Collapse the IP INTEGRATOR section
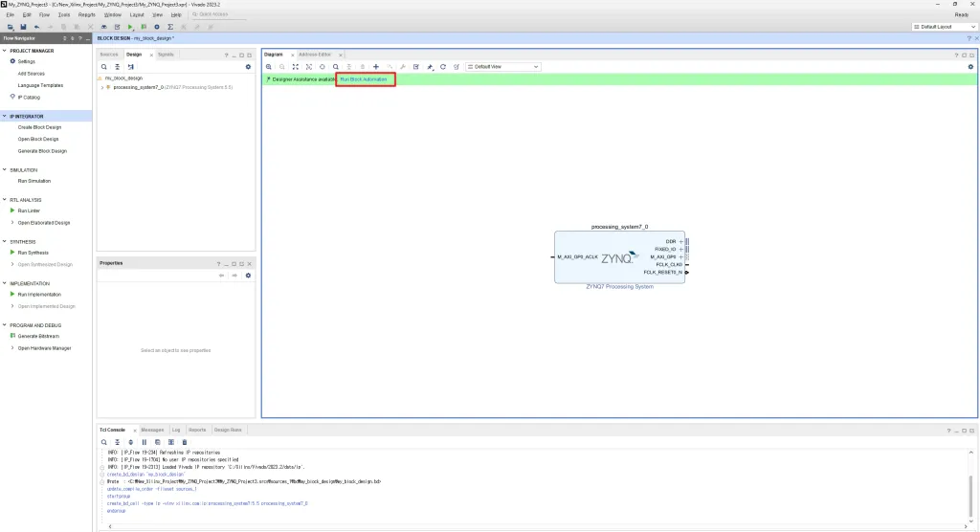 [x=5, y=117]
